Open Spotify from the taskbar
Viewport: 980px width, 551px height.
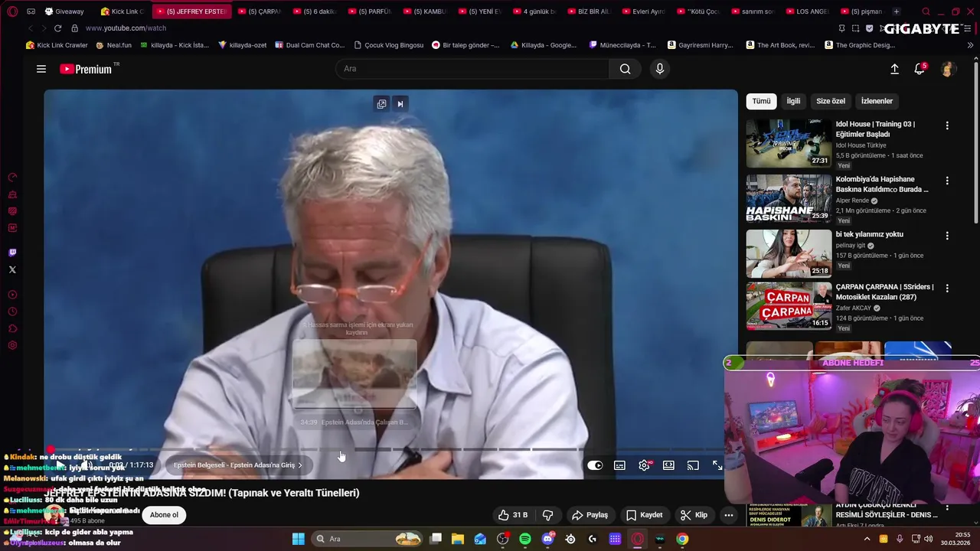tap(525, 539)
